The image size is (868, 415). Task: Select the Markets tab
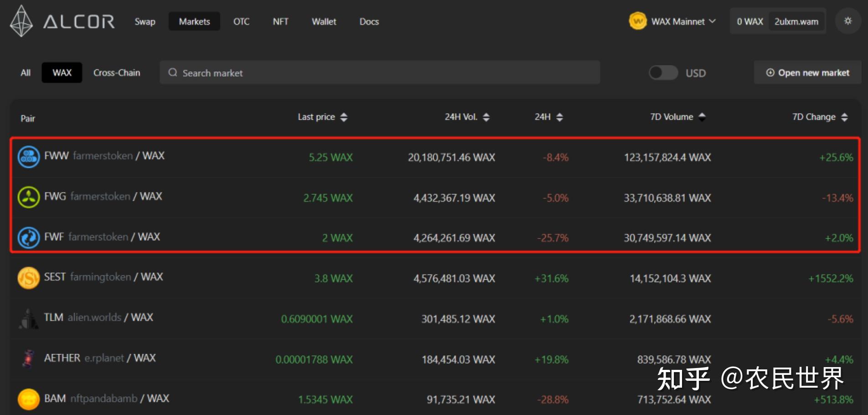tap(194, 21)
